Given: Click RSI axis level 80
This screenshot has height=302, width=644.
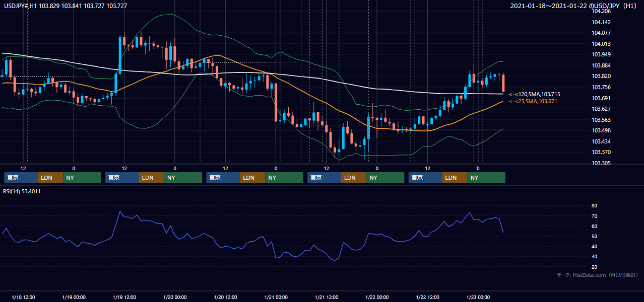Looking at the screenshot, I should click(x=595, y=206).
